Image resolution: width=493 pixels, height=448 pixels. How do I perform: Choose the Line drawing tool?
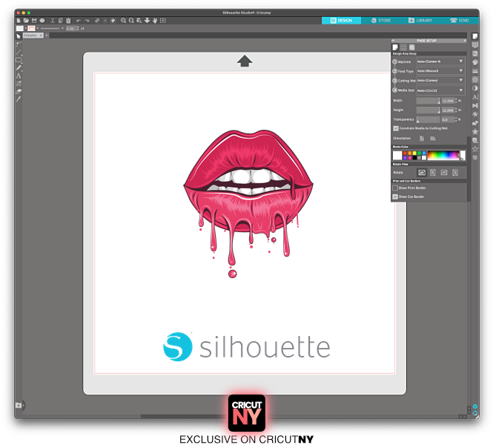tap(19, 52)
